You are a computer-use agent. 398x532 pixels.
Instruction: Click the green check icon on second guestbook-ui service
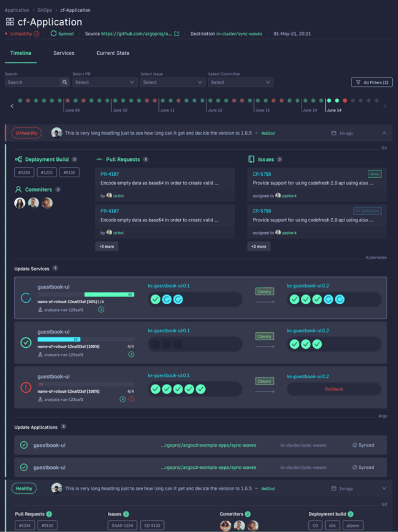[26, 342]
